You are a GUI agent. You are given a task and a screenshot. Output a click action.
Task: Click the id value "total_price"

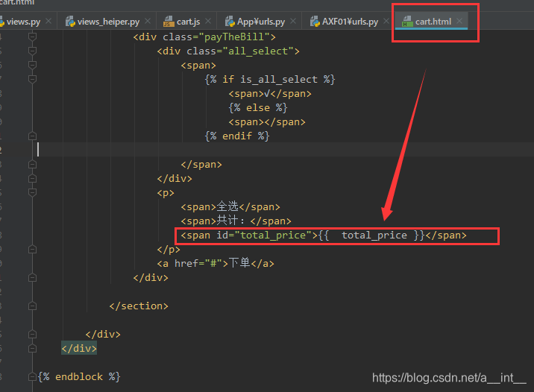tap(276, 235)
